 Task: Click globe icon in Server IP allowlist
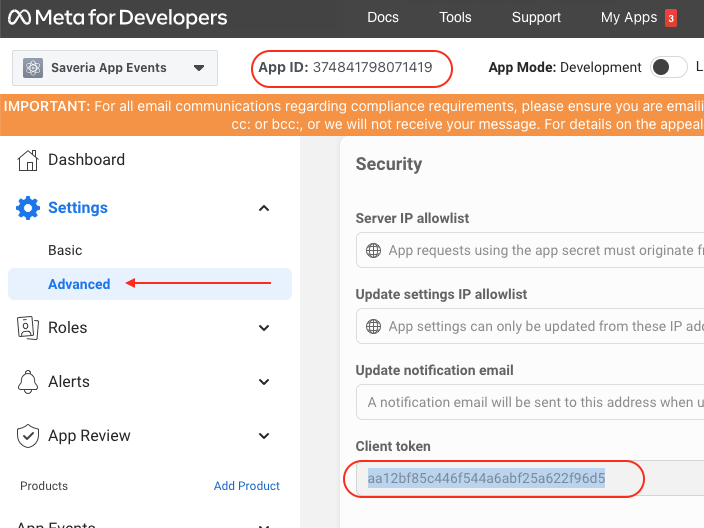tap(373, 251)
